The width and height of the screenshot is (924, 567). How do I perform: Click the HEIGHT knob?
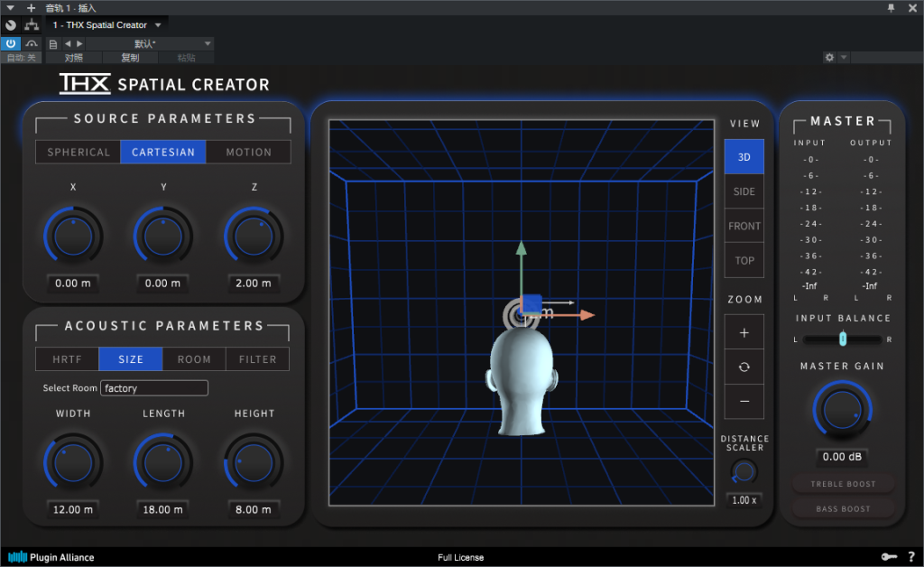point(254,462)
